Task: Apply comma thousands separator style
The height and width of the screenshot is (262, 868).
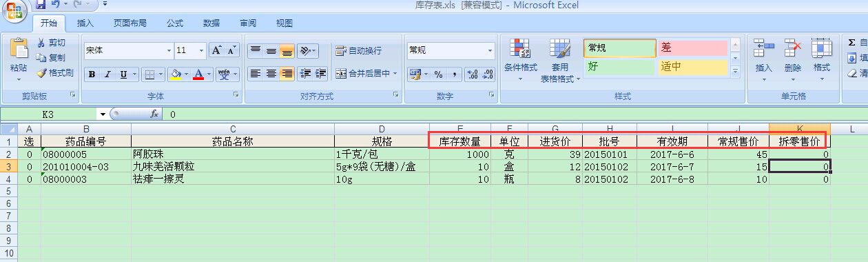Action: coord(455,74)
